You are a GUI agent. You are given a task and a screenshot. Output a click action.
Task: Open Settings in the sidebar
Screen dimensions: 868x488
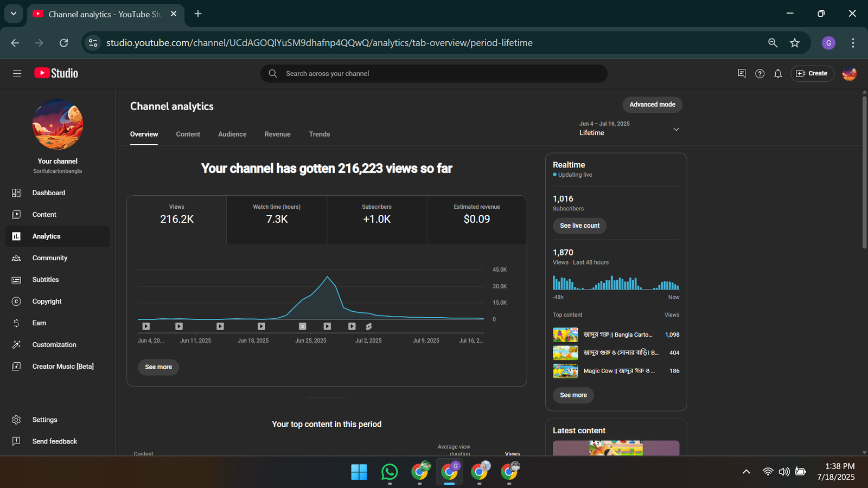click(x=58, y=420)
